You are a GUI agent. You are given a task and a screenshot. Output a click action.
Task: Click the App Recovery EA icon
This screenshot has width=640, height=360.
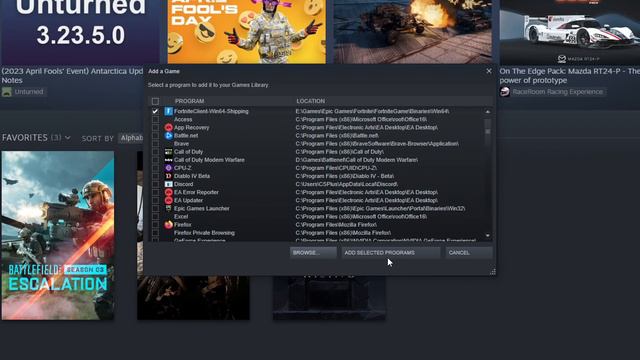tap(168, 127)
